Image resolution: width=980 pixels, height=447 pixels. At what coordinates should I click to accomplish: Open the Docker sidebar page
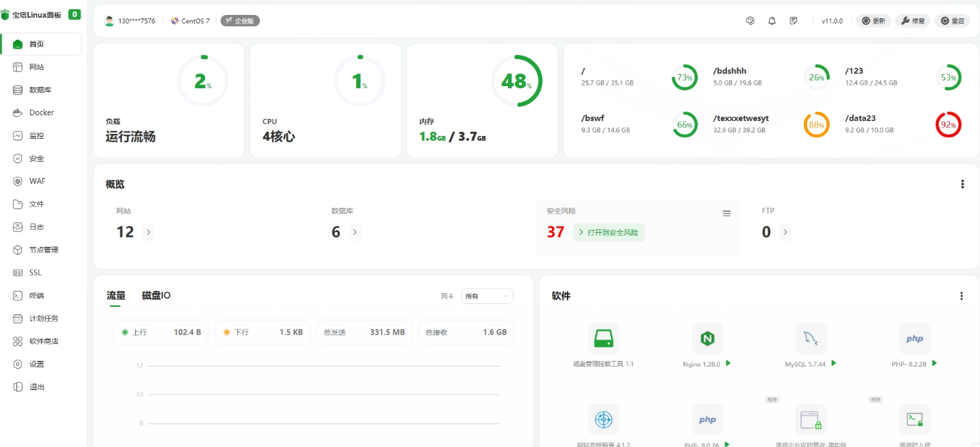pos(41,112)
